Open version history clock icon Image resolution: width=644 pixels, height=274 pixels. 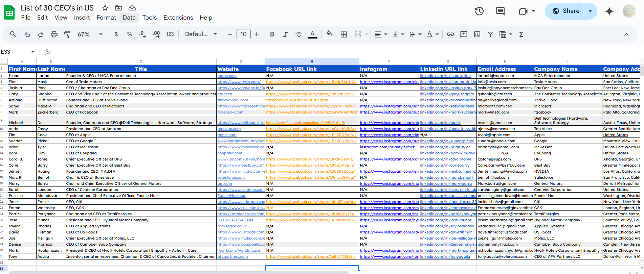pyautogui.click(x=479, y=11)
